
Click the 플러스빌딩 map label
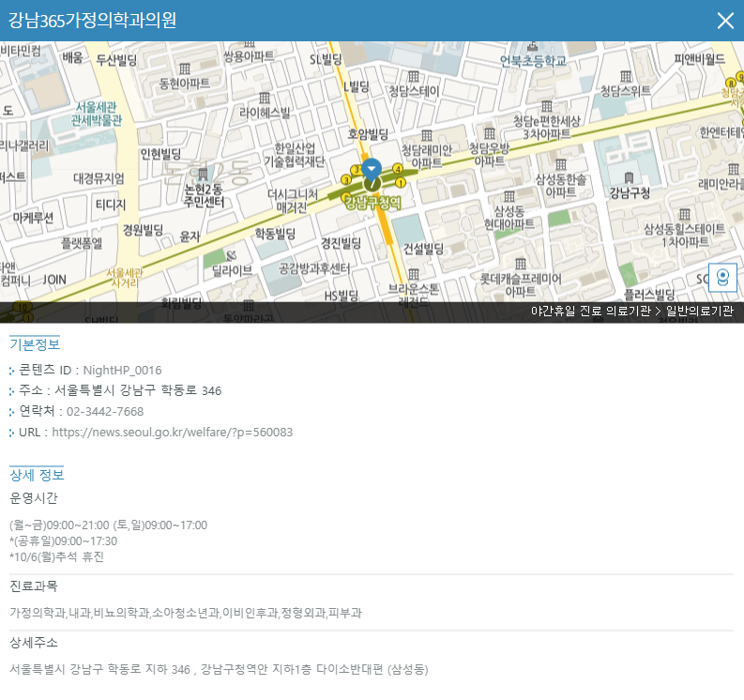649,295
